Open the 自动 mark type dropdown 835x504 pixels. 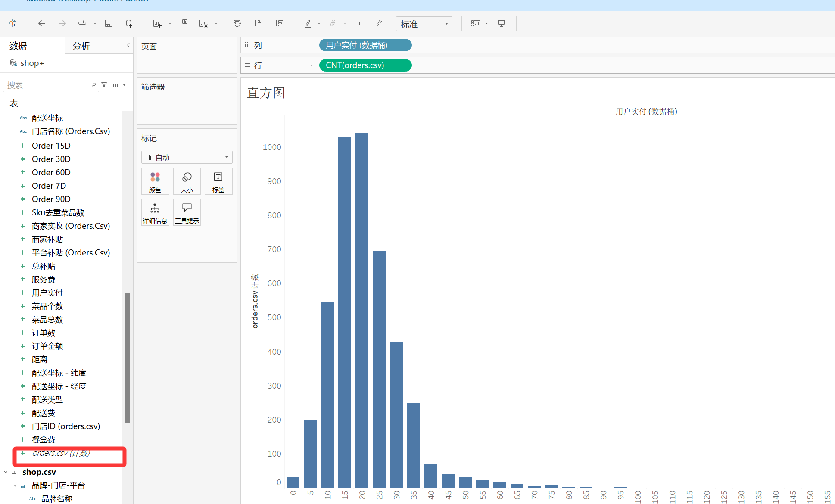(x=227, y=157)
